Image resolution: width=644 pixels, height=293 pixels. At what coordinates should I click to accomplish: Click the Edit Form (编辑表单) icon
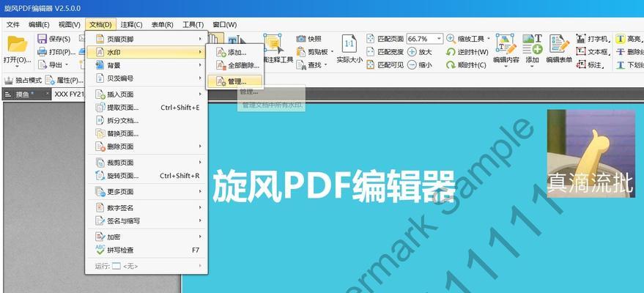(559, 44)
